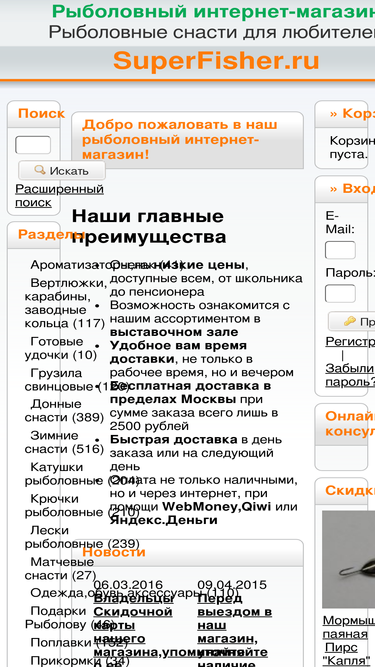Image resolution: width=375 pixels, height=667 pixels.
Task: Click the news date 09.04.2015
Action: pos(232,585)
